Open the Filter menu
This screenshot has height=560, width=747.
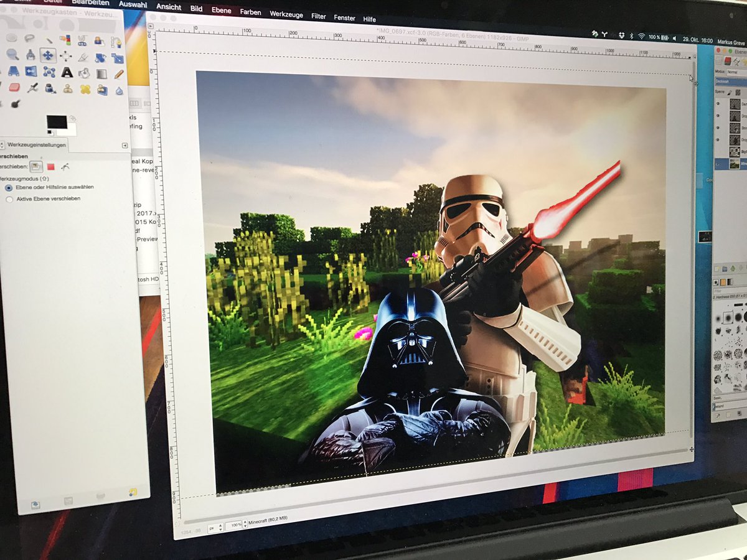[x=318, y=16]
